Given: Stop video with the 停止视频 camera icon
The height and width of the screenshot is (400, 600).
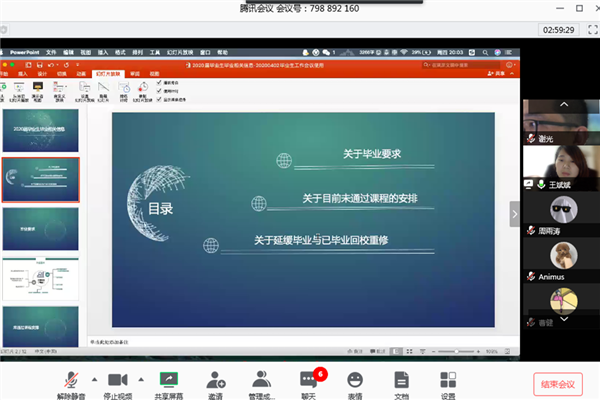Looking at the screenshot, I should coord(118,380).
